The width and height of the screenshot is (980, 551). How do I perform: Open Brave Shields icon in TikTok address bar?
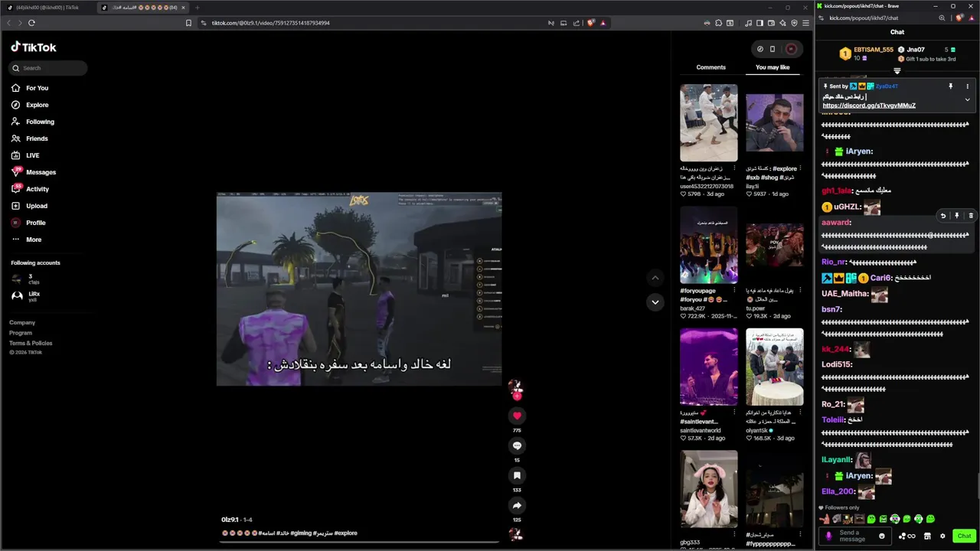coord(591,23)
